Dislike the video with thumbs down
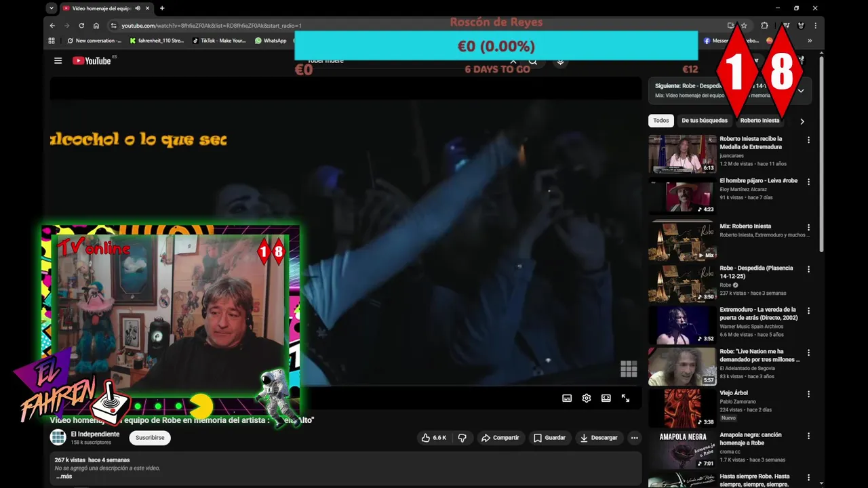Screen dimensions: 868x488 coord(462,438)
